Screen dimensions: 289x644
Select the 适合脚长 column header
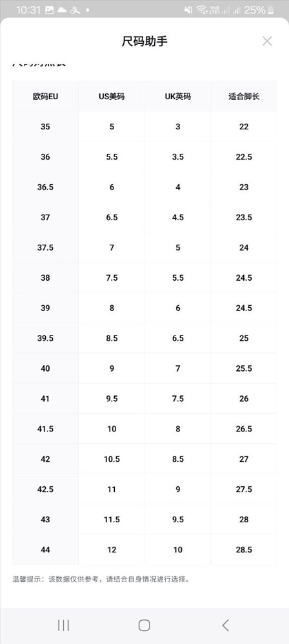[x=244, y=97]
